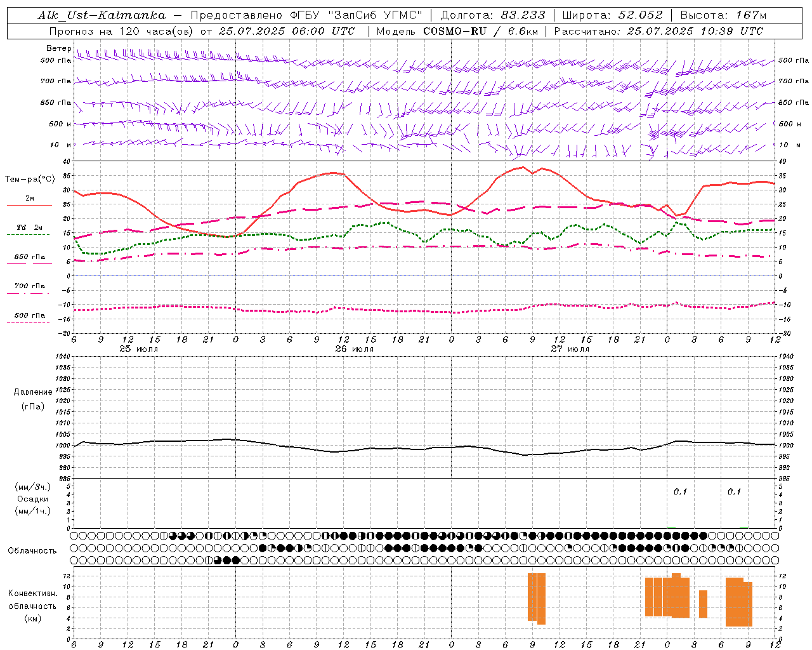Viewport: 812px width, 650px height.
Task: Click the 'Модель COSMO-RU / 6.6км' text
Action: pos(457,31)
